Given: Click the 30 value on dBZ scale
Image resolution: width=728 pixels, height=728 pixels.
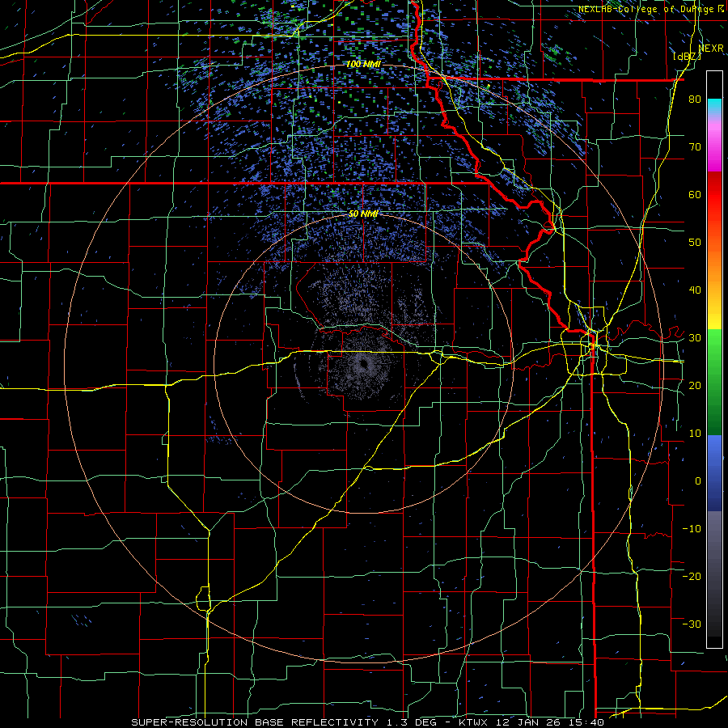Looking at the screenshot, I should (695, 338).
